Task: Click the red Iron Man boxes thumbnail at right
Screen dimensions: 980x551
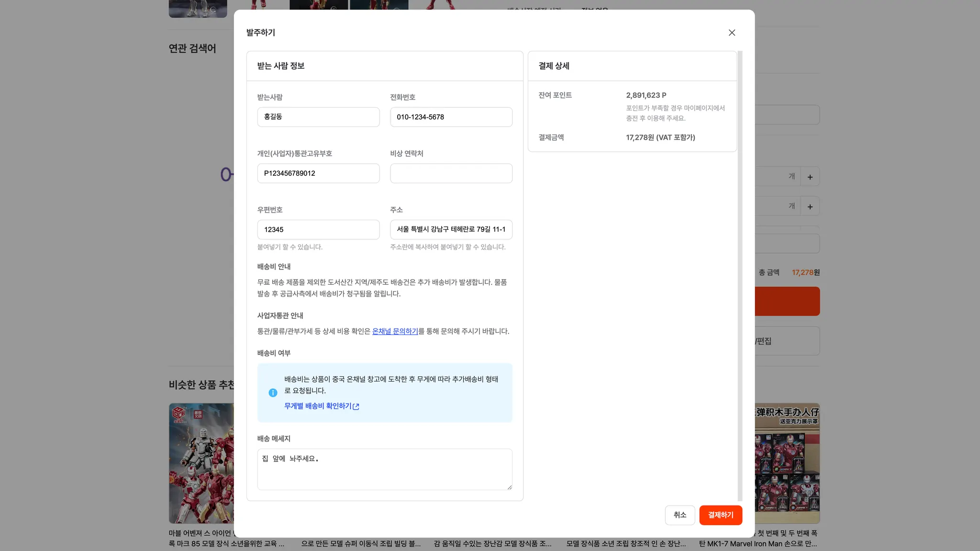Action: (787, 463)
